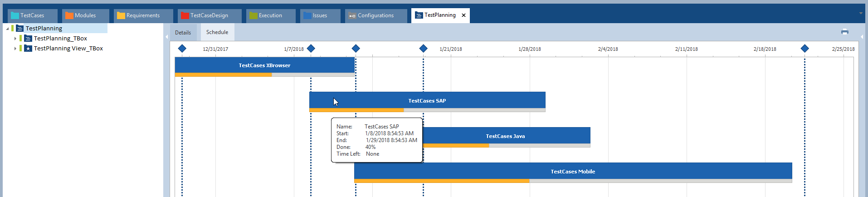Click the TestPlanning_TBox folder icon in tree
Image resolution: width=868 pixels, height=197 pixels.
click(28, 39)
